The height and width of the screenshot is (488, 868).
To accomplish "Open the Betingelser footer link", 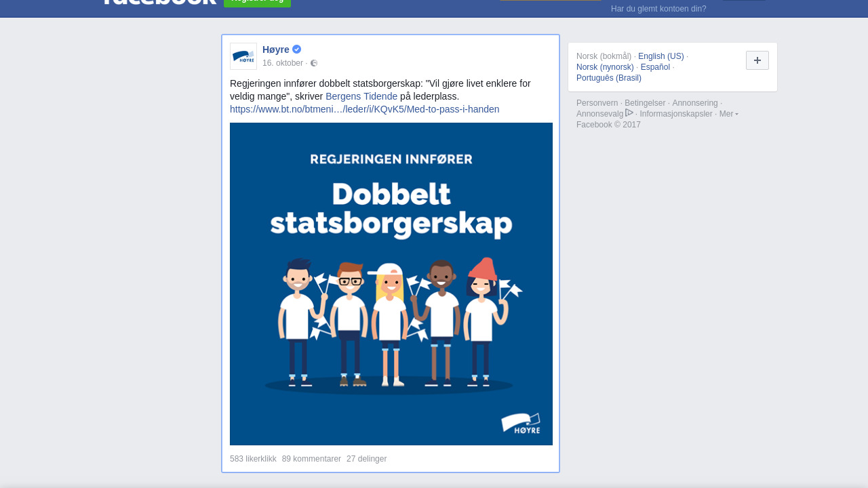I will tap(645, 103).
